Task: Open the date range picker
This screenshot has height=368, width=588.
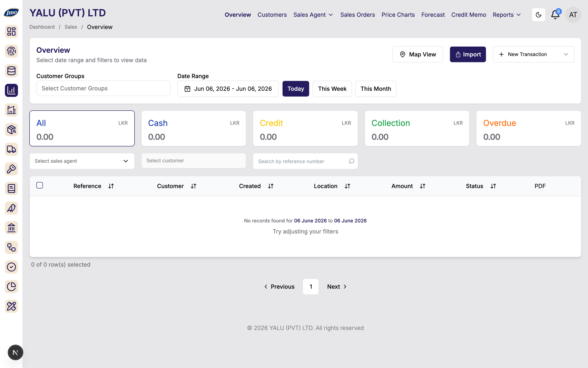Action: (228, 89)
